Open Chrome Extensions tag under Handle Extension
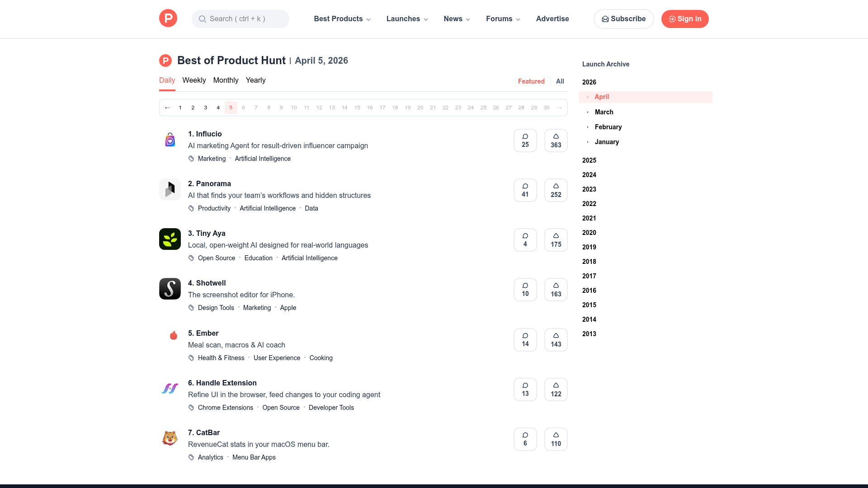The height and width of the screenshot is (488, 868). pyautogui.click(x=226, y=408)
